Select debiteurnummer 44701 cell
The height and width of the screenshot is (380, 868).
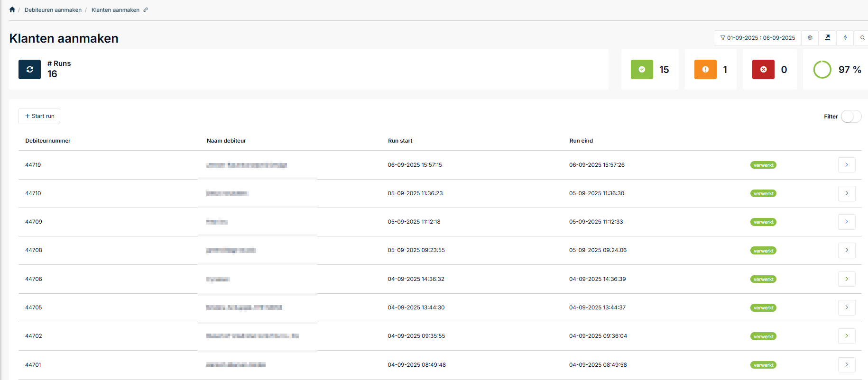[33, 365]
